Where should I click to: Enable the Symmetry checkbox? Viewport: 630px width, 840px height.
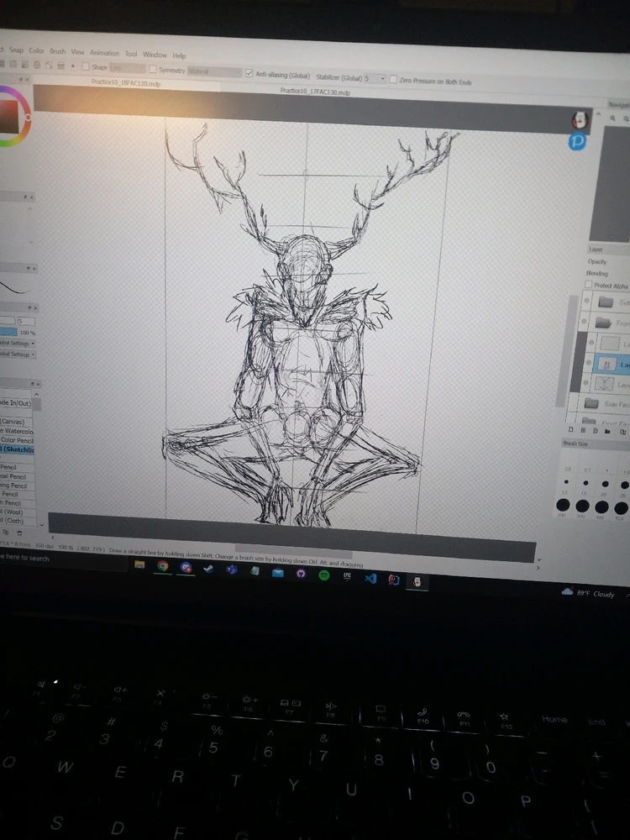[153, 69]
